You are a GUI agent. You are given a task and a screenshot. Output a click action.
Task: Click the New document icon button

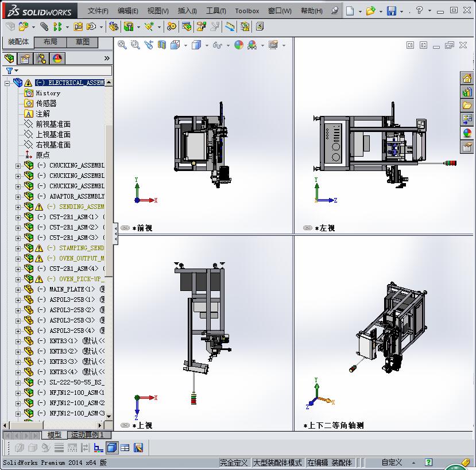click(350, 11)
